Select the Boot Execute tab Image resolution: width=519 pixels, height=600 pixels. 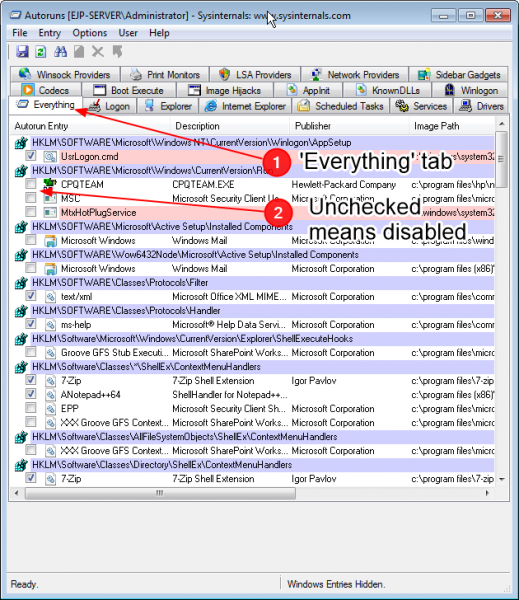click(x=129, y=90)
